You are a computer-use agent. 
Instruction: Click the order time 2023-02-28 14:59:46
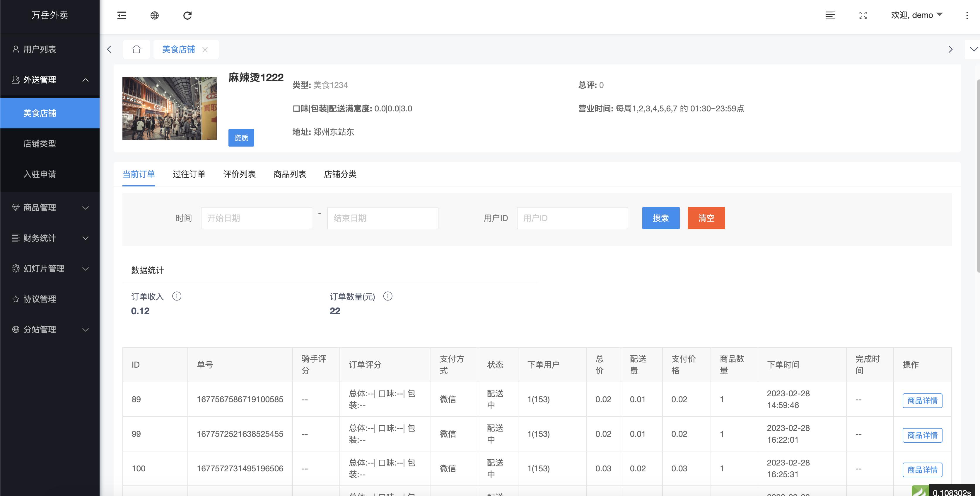tap(788, 399)
